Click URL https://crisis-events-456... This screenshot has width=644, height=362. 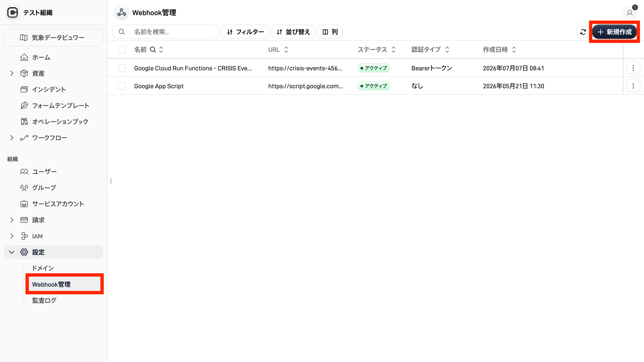305,68
